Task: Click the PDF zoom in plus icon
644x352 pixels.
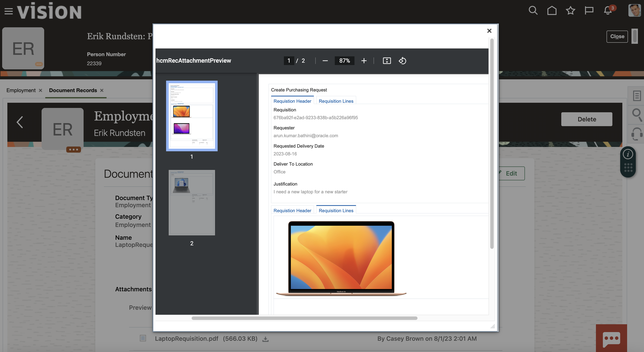Action: 364,61
